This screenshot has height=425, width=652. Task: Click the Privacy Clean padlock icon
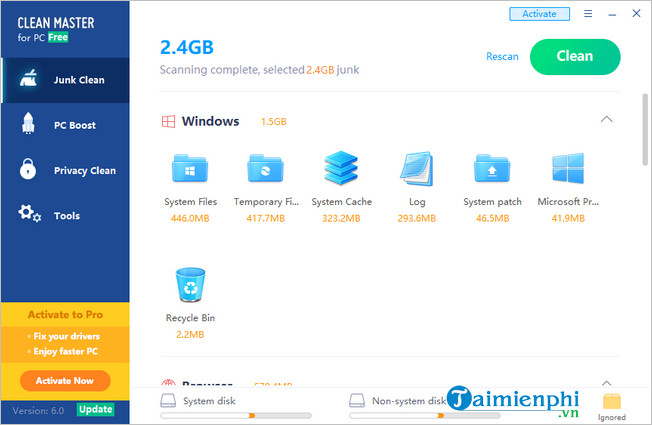28,169
